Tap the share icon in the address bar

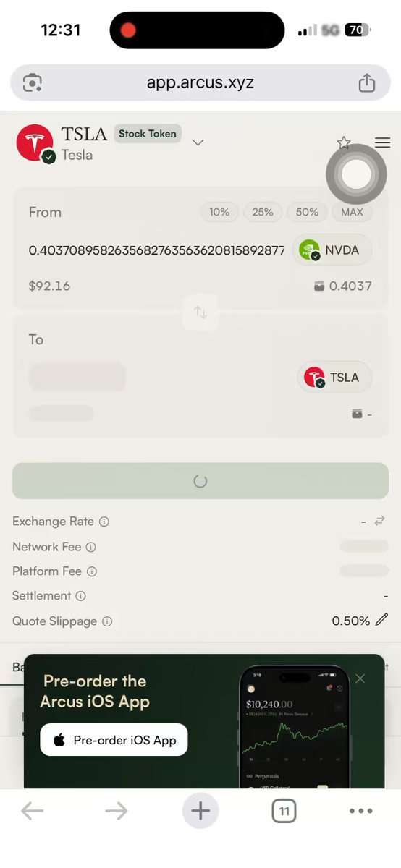pyautogui.click(x=367, y=82)
